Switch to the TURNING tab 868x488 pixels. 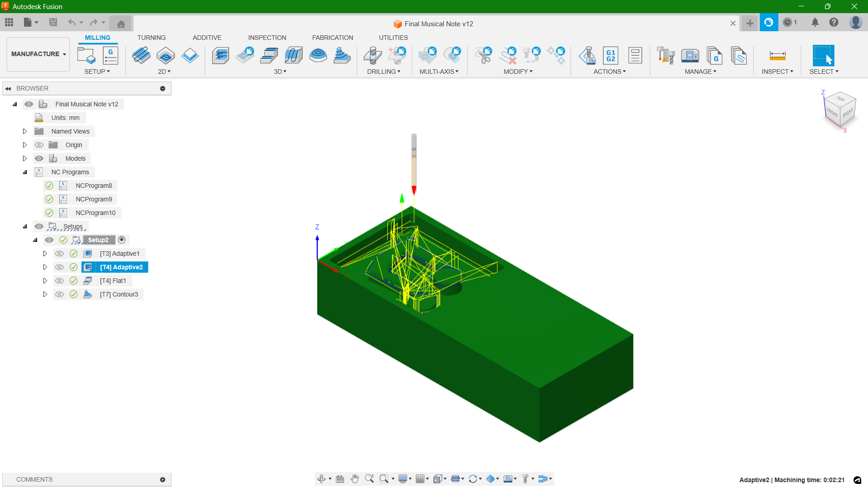point(152,38)
